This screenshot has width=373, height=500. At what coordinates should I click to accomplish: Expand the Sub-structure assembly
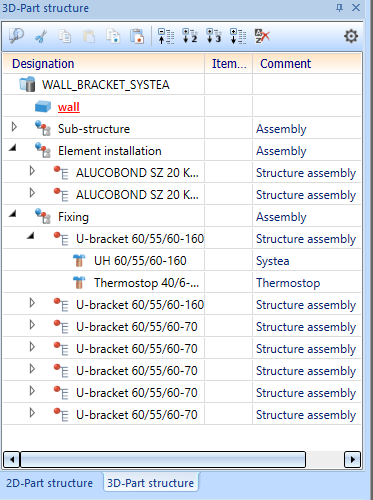(14, 127)
